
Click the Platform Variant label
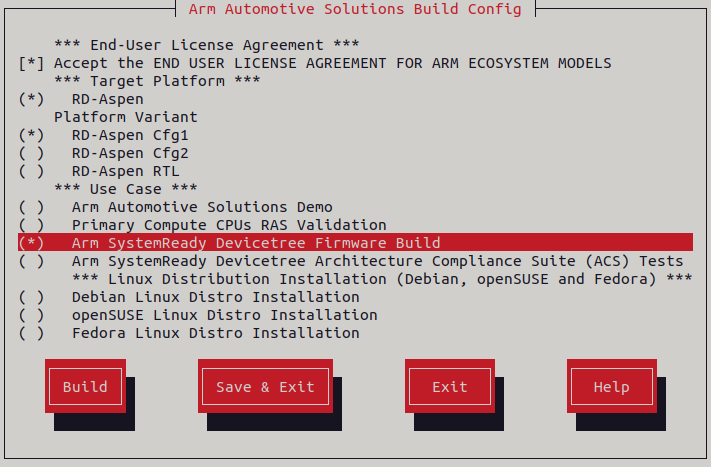pyautogui.click(x=126, y=117)
